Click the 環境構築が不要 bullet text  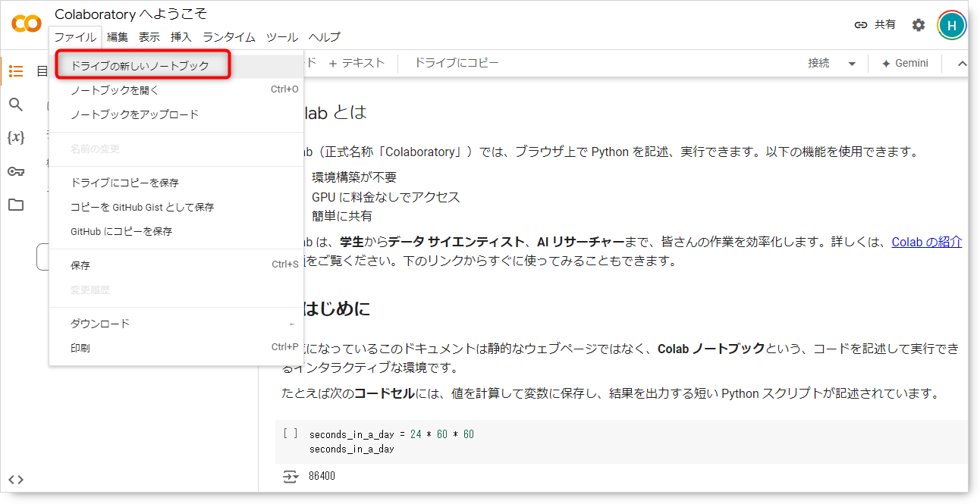point(354,177)
